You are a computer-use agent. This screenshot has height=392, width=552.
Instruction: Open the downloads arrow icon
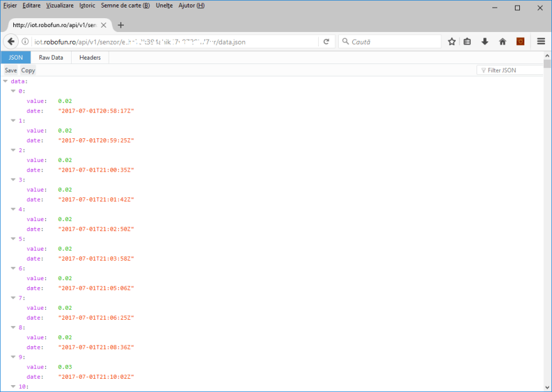[485, 41]
